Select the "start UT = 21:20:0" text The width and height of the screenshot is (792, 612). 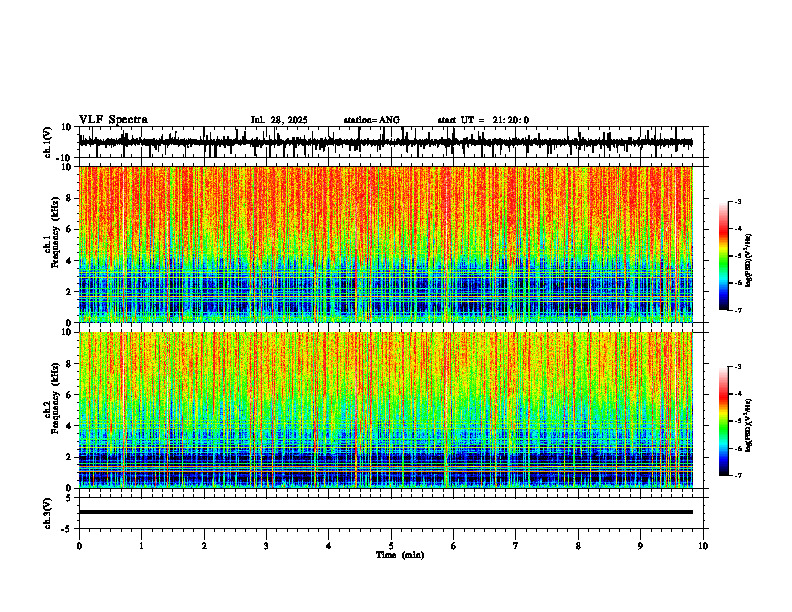483,120
